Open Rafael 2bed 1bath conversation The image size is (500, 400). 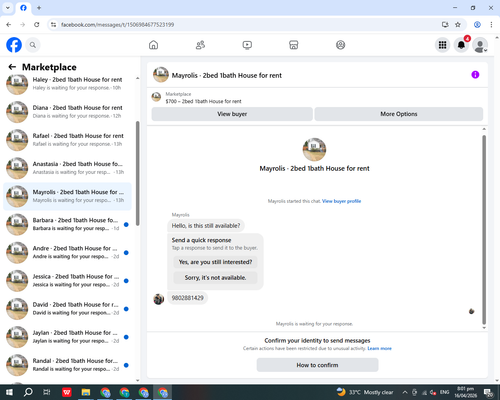pos(68,140)
